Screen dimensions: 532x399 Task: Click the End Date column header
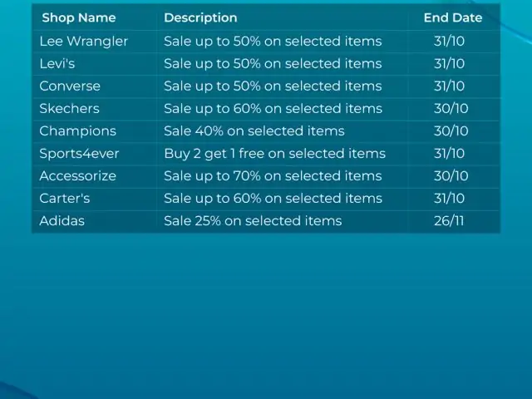tap(453, 17)
